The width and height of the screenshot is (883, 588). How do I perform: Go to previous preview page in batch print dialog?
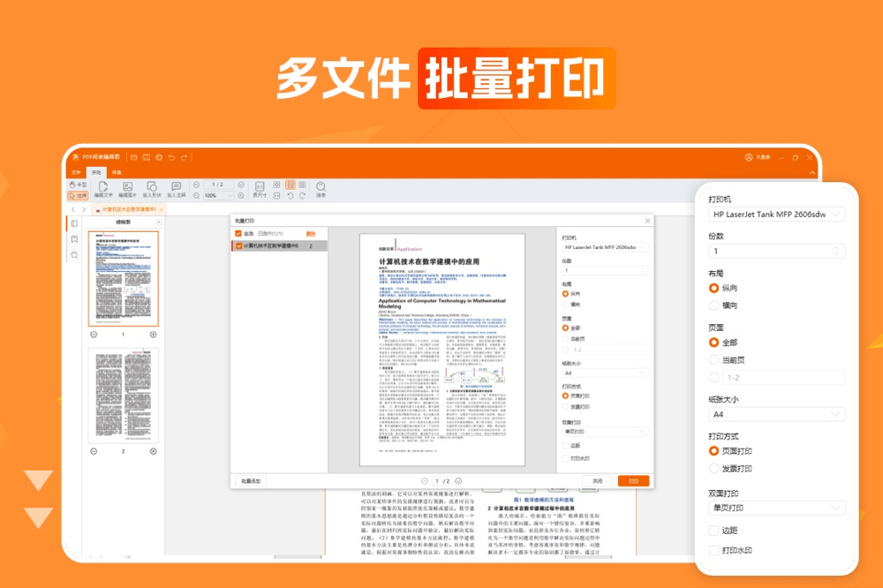pos(425,481)
